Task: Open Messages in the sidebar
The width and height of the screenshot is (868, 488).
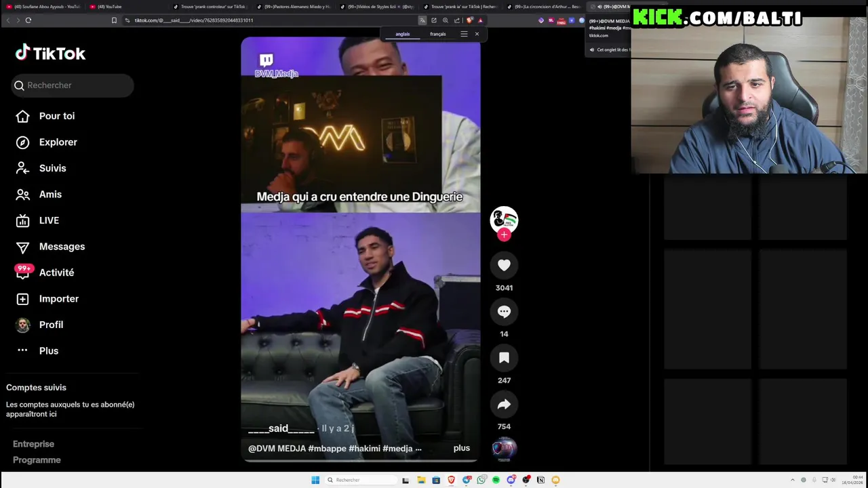Action: click(62, 247)
